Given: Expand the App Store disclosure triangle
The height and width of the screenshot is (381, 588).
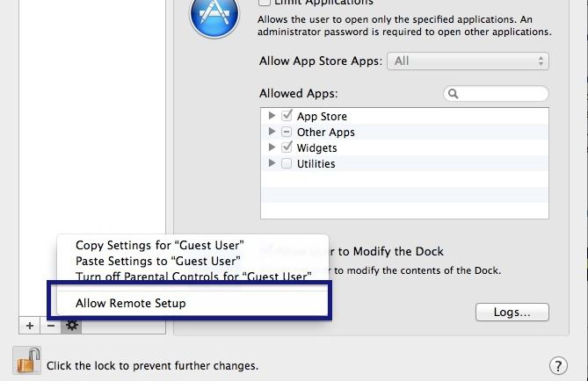Looking at the screenshot, I should click(272, 116).
